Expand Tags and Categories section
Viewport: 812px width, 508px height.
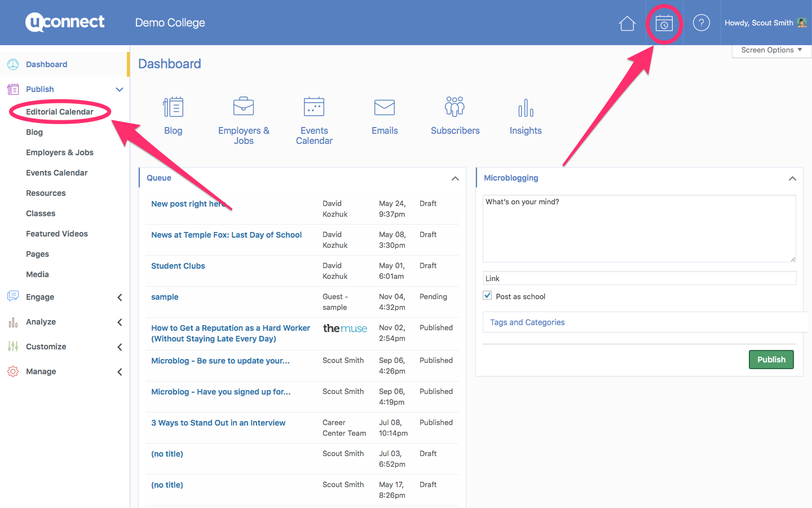527,322
